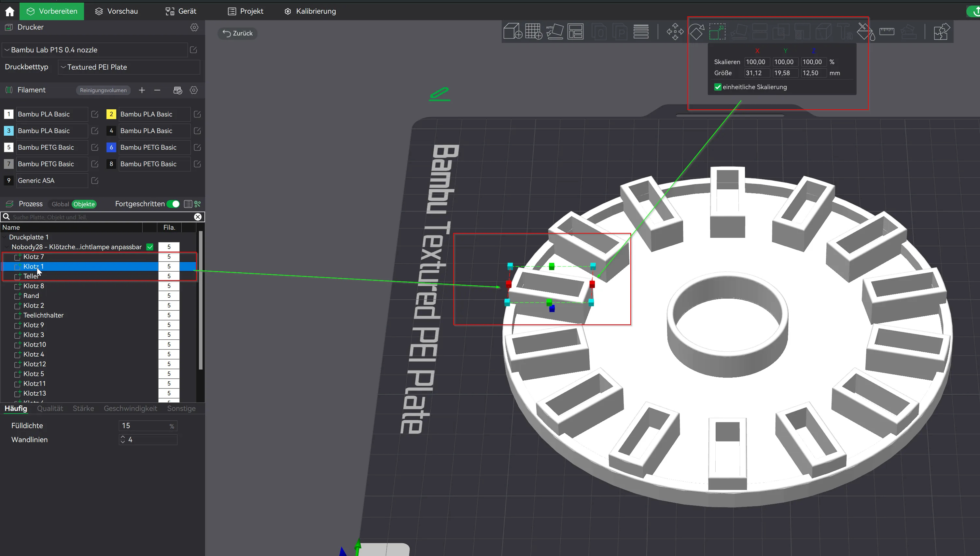This screenshot has height=556, width=980.
Task: Open filament dropdown for Klotz12 row
Action: click(169, 364)
